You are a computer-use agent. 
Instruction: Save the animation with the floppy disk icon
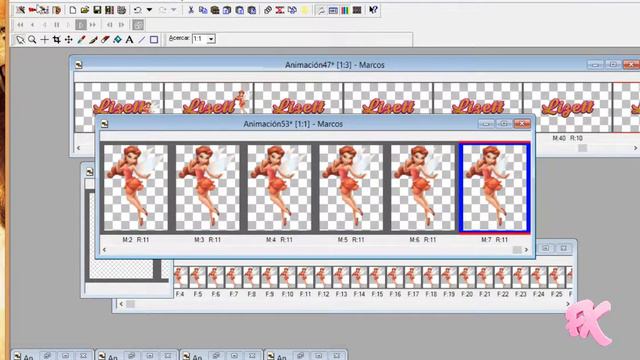(x=97, y=10)
